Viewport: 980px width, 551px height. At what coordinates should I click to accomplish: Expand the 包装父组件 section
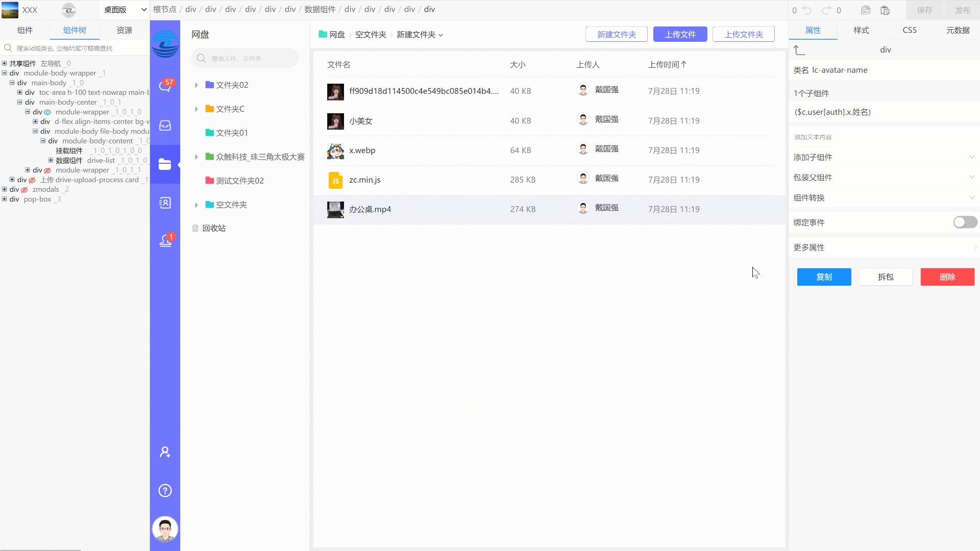coord(885,178)
